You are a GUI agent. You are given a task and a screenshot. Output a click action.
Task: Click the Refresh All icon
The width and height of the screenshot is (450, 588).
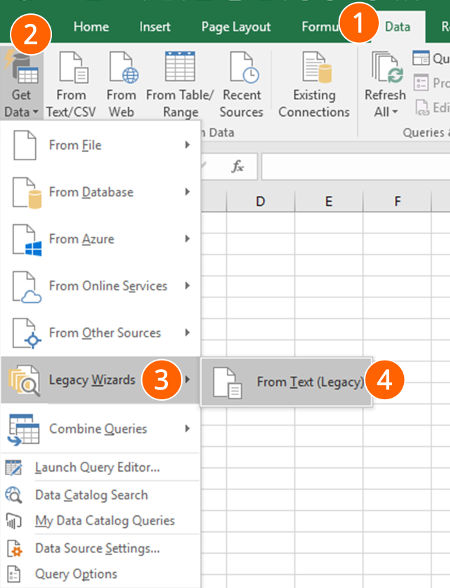(x=387, y=68)
